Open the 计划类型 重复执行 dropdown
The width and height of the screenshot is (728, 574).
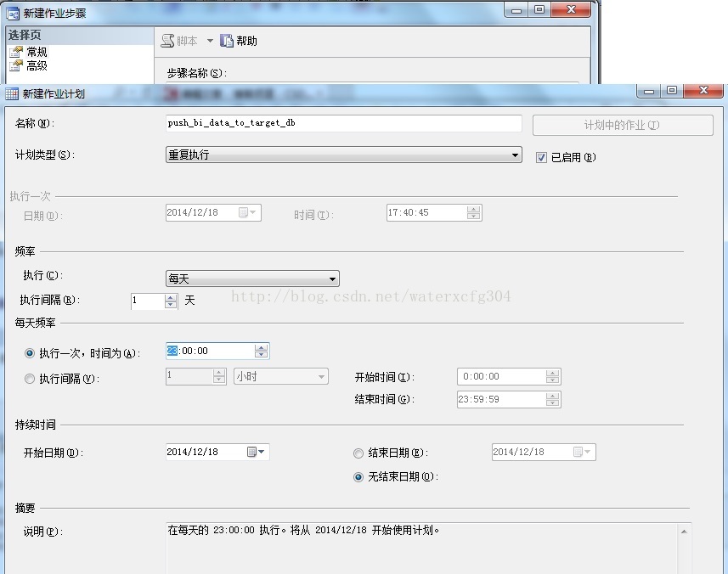click(343, 155)
